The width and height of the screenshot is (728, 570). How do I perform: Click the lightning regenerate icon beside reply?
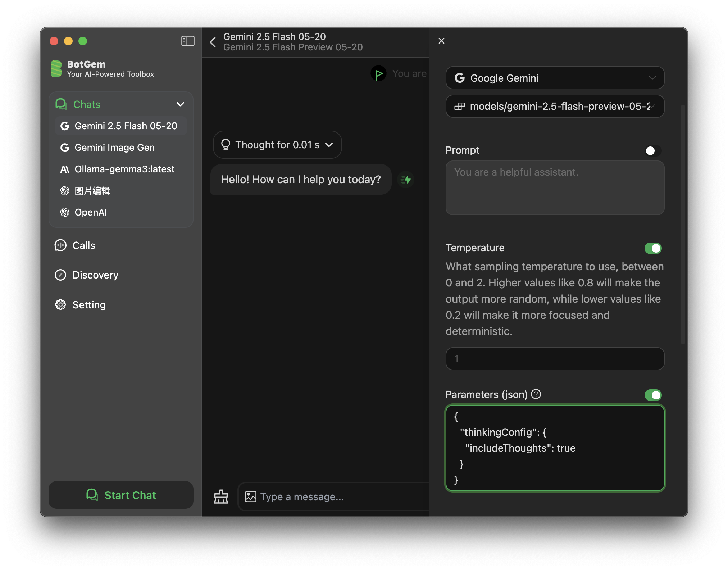click(x=406, y=180)
